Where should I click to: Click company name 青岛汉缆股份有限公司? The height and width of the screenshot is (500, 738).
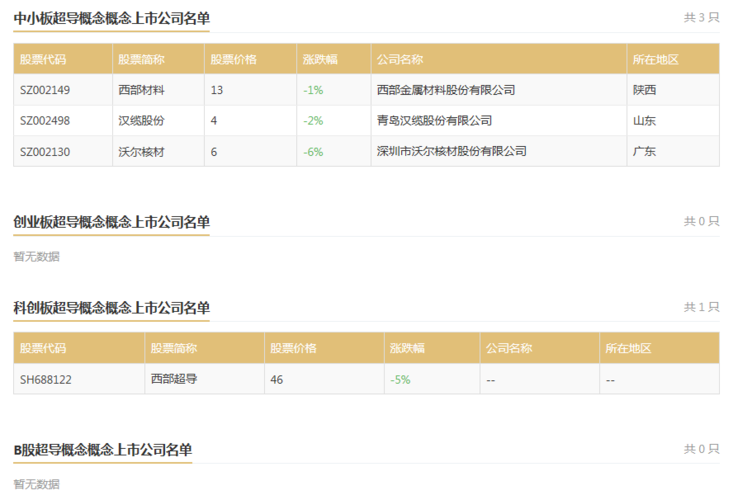(x=434, y=121)
